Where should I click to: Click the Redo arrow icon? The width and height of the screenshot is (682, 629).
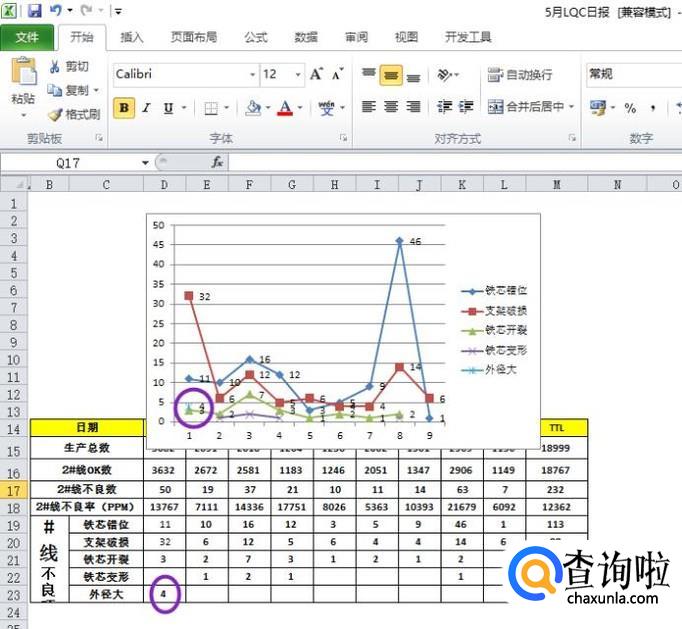pyautogui.click(x=87, y=10)
